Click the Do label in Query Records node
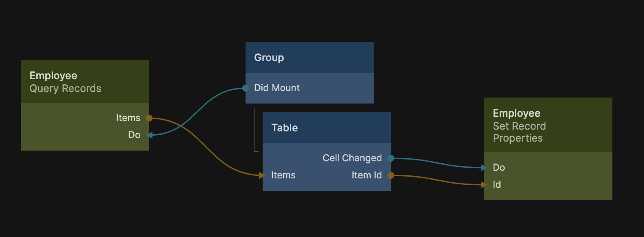 (134, 135)
